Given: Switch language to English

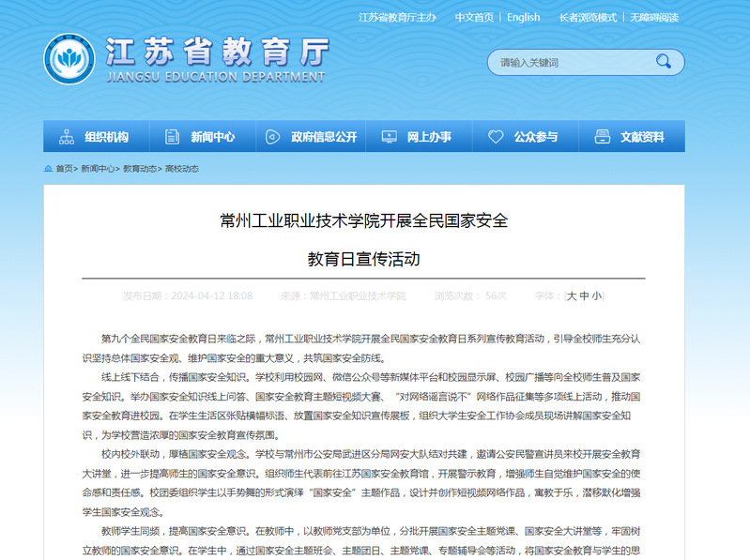Looking at the screenshot, I should [x=523, y=17].
